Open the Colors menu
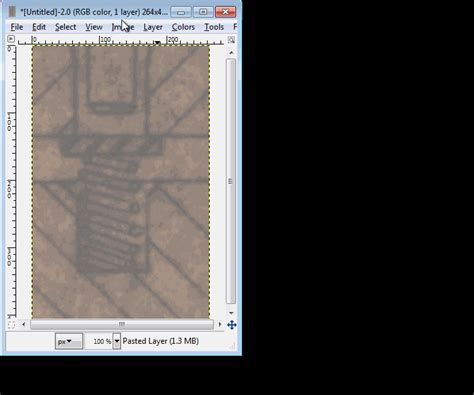 183,27
